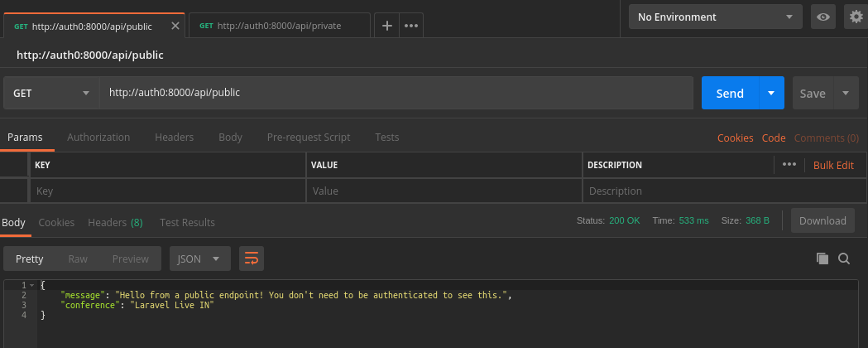
Task: Click the "conference" key in response
Action: pos(89,306)
